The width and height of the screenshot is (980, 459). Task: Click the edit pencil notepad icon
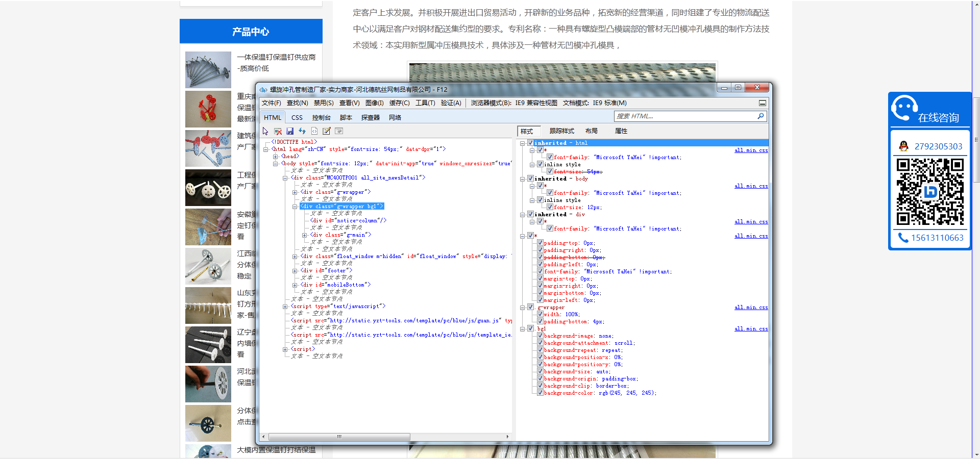(327, 131)
